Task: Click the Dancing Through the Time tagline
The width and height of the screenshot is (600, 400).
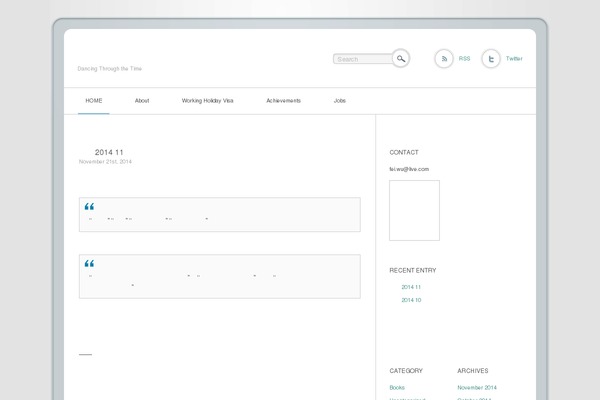Action: [109, 69]
